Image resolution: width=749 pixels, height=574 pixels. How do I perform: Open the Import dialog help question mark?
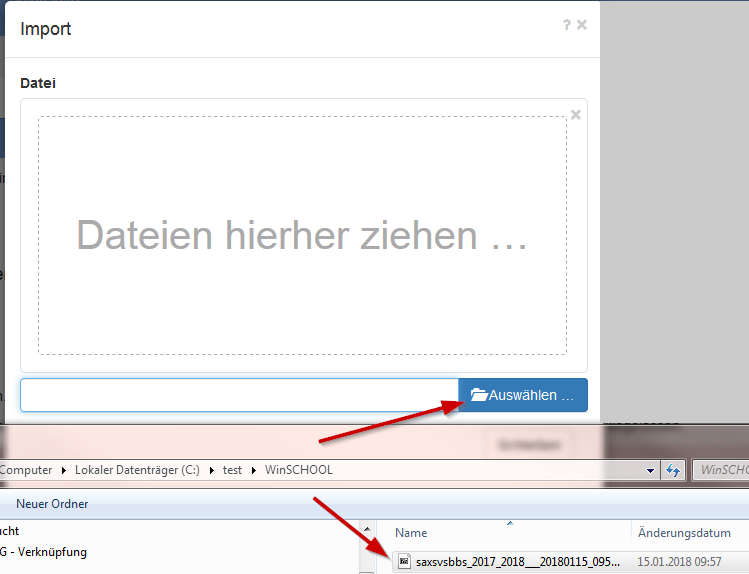tap(567, 25)
